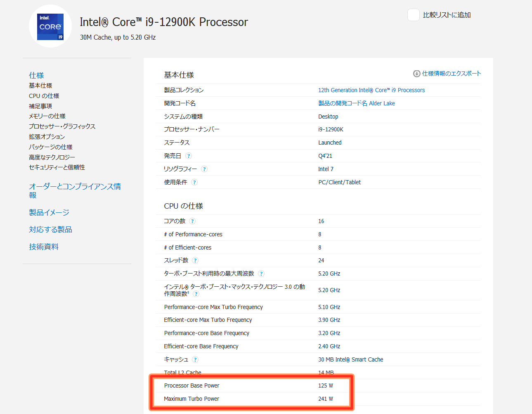
Task: Open help icon next to リソグラフィー
Action: click(x=204, y=169)
